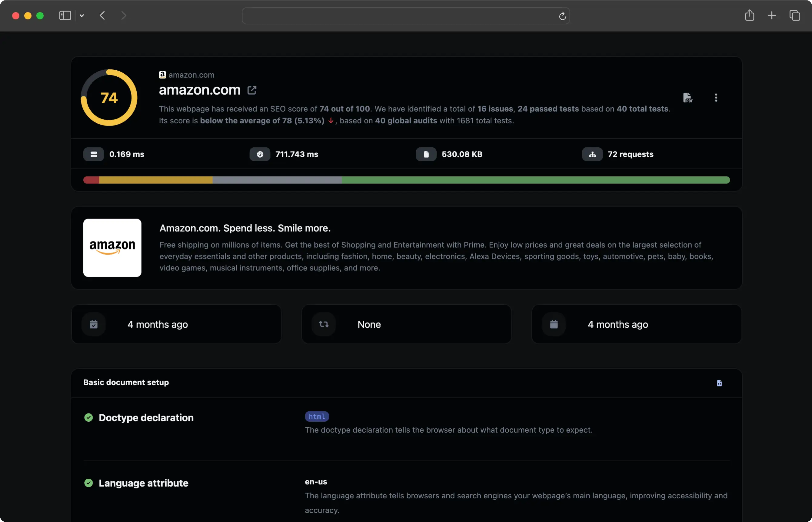
Task: Click the requests sitemap icon
Action: (592, 154)
